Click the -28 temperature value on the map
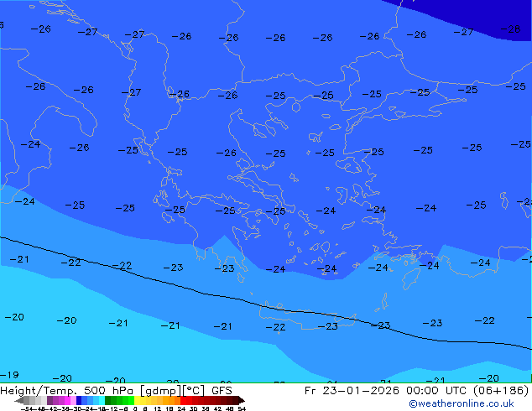Viewport: 532px width, 411px height. [510, 29]
